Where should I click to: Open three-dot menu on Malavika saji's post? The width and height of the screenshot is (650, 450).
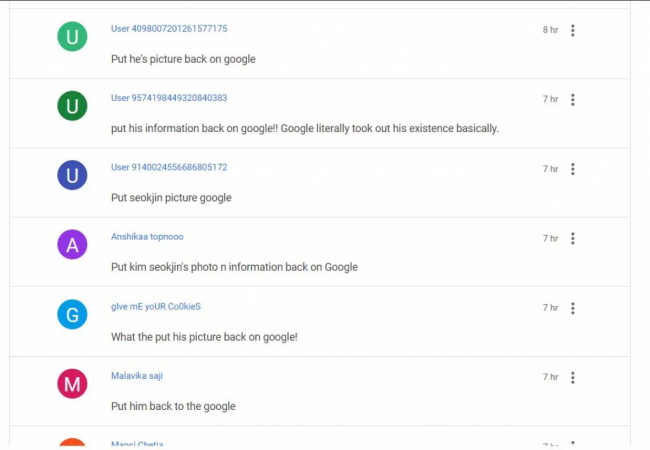[x=573, y=377]
